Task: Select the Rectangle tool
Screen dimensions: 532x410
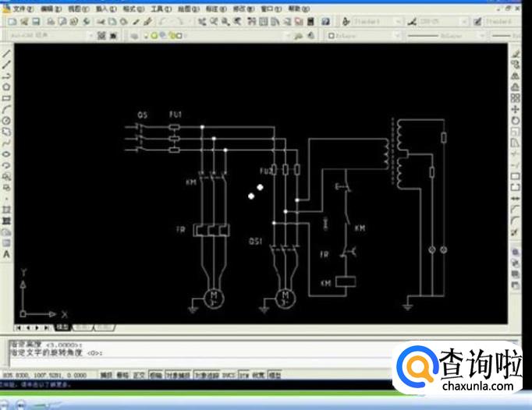Action: [x=6, y=98]
